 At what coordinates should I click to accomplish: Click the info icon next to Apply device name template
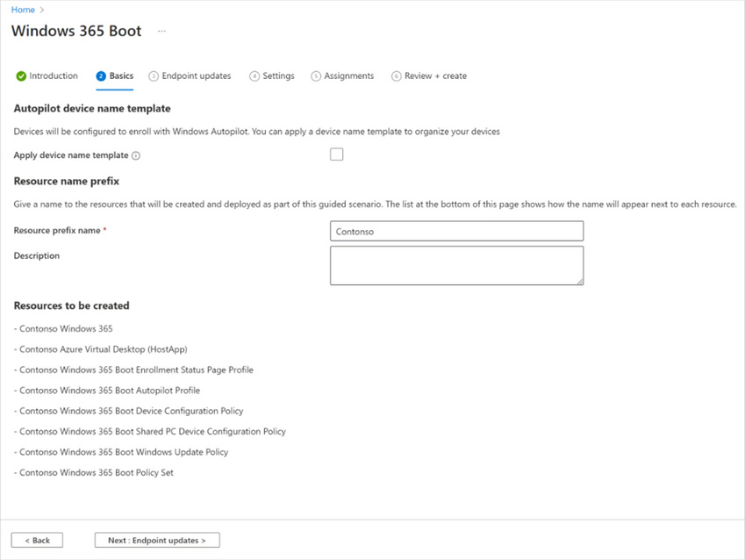(136, 156)
